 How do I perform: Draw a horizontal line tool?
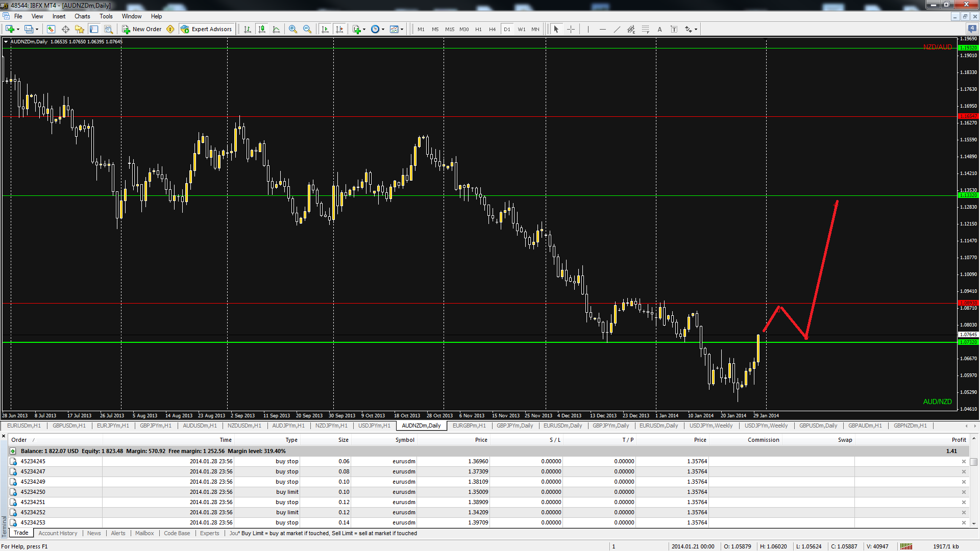pos(602,29)
